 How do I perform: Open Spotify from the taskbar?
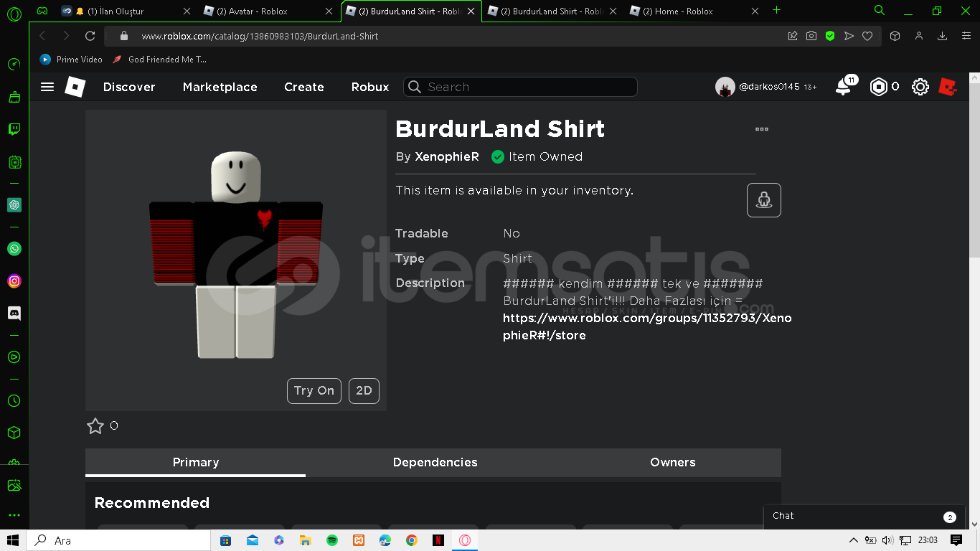tap(331, 540)
